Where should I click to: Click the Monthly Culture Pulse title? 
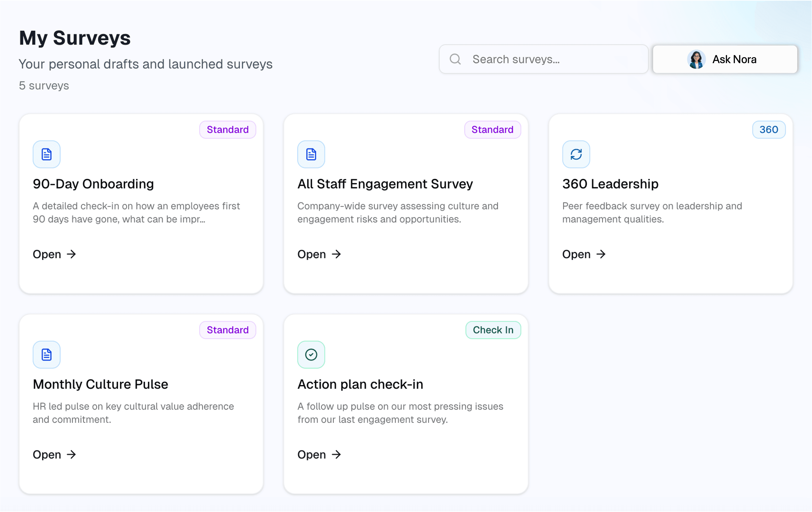coord(100,384)
